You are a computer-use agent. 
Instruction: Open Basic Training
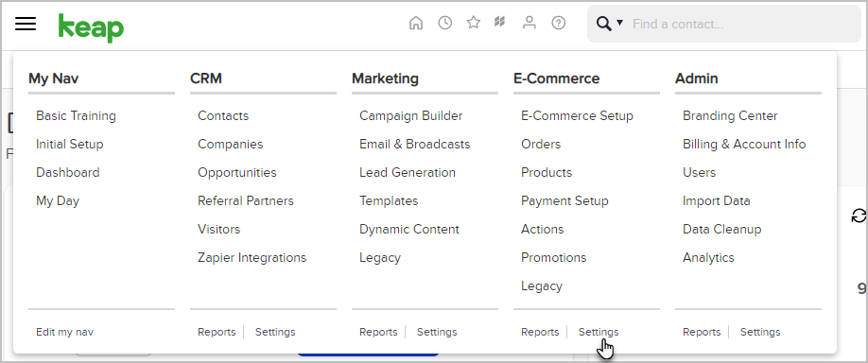click(76, 115)
